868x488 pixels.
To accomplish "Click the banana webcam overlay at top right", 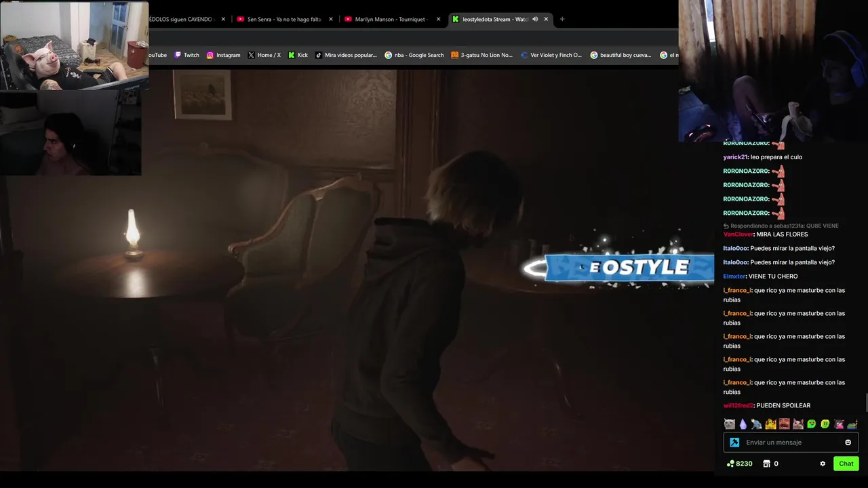I will (773, 70).
